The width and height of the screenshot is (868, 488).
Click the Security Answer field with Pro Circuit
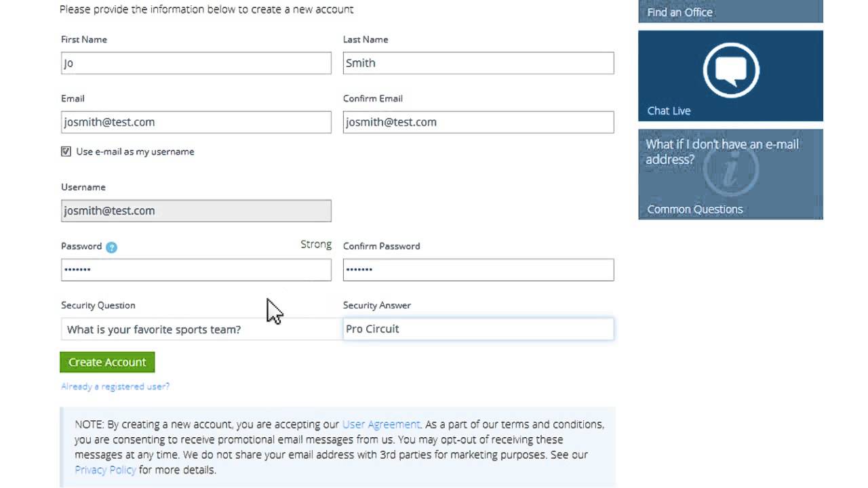point(478,329)
